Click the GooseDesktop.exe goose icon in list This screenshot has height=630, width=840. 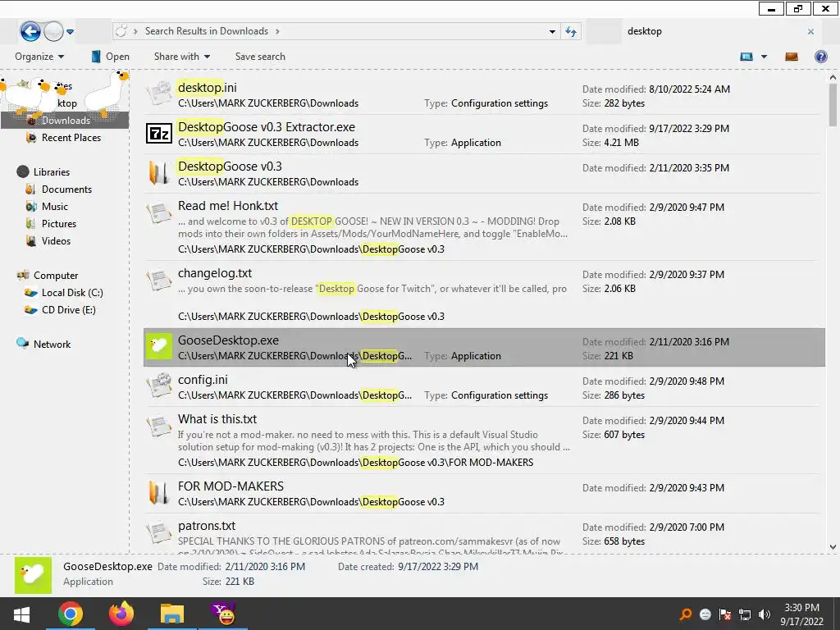[159, 347]
